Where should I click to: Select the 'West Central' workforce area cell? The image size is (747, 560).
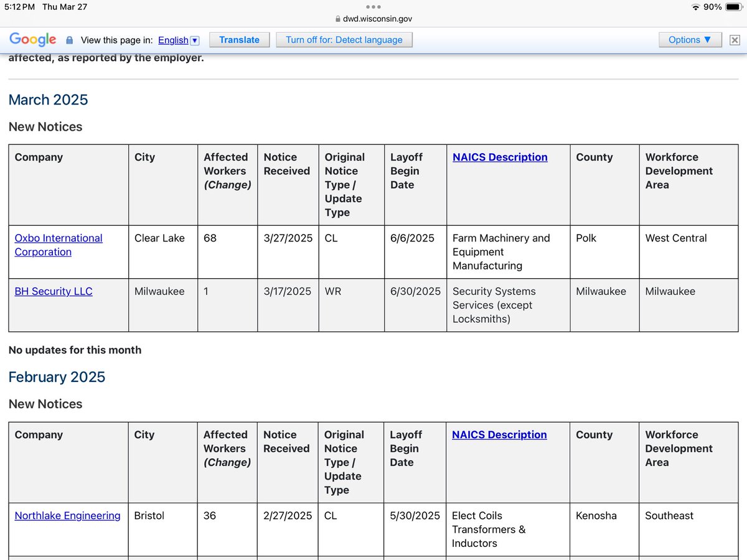(688, 251)
